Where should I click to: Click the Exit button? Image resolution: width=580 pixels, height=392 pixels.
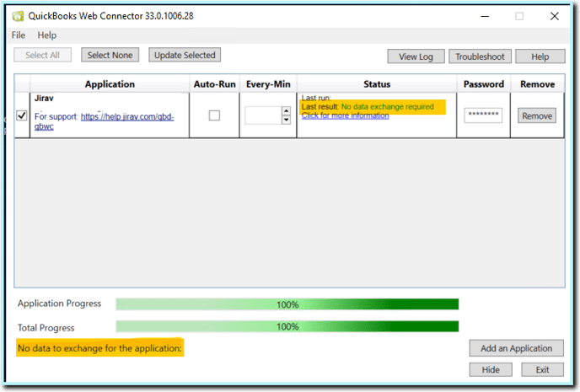point(543,370)
